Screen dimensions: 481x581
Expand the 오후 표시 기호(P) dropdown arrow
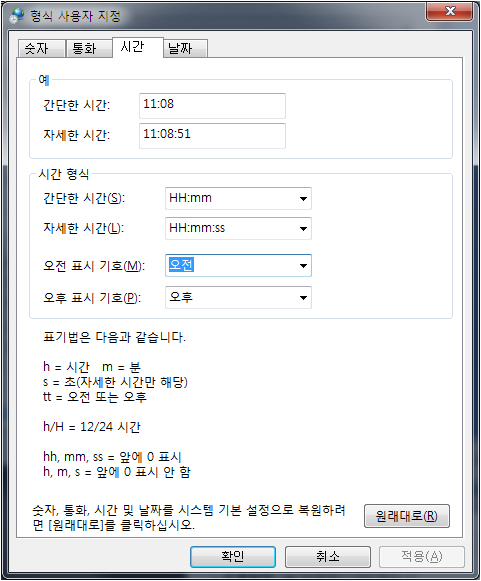click(x=303, y=297)
